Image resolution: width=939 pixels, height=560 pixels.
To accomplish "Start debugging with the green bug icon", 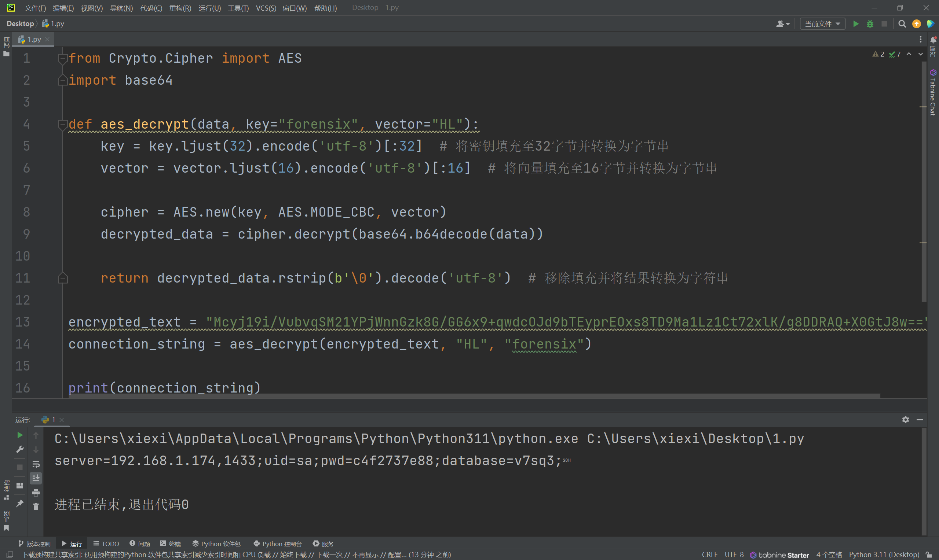I will pos(870,24).
